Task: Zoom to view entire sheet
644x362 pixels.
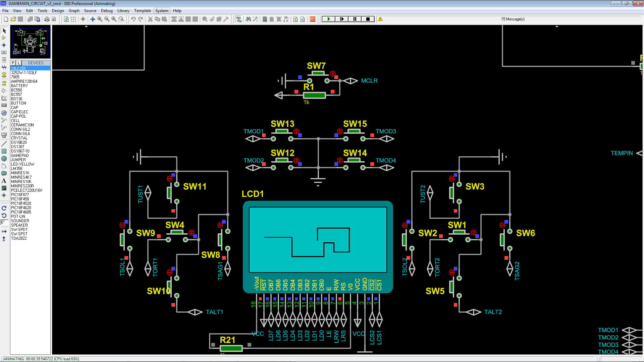Action: pyautogui.click(x=114, y=19)
